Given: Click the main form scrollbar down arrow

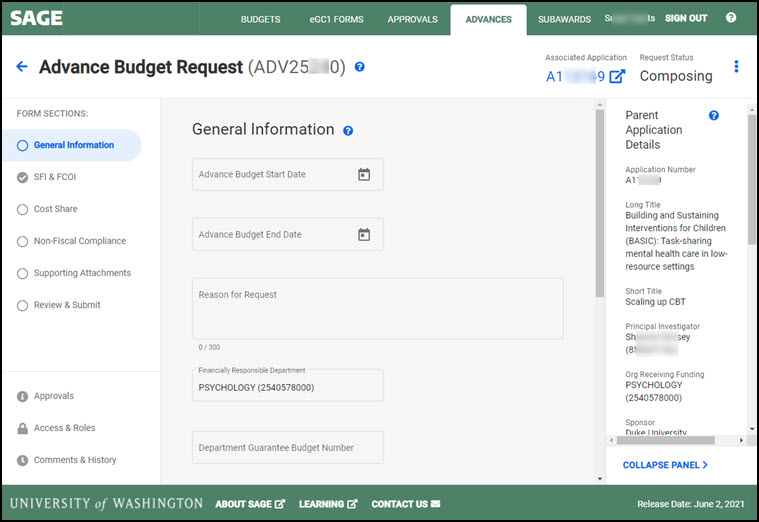Looking at the screenshot, I should coord(600,479).
